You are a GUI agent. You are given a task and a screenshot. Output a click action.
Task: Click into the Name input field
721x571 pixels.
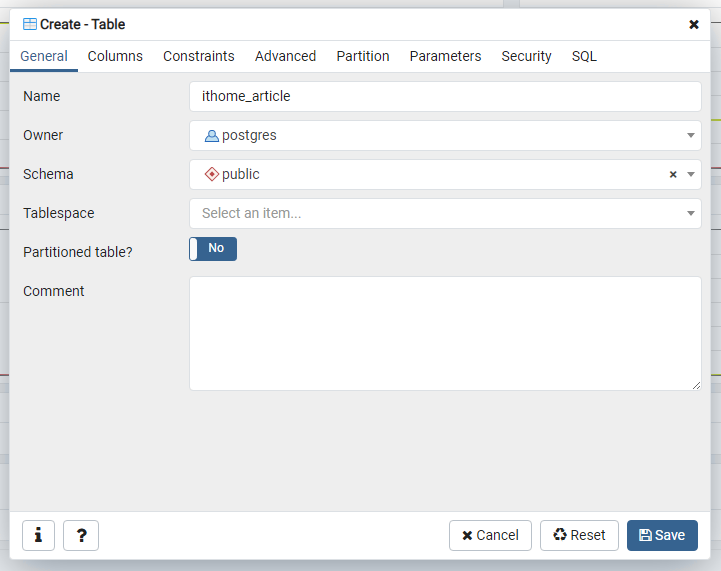click(x=445, y=97)
